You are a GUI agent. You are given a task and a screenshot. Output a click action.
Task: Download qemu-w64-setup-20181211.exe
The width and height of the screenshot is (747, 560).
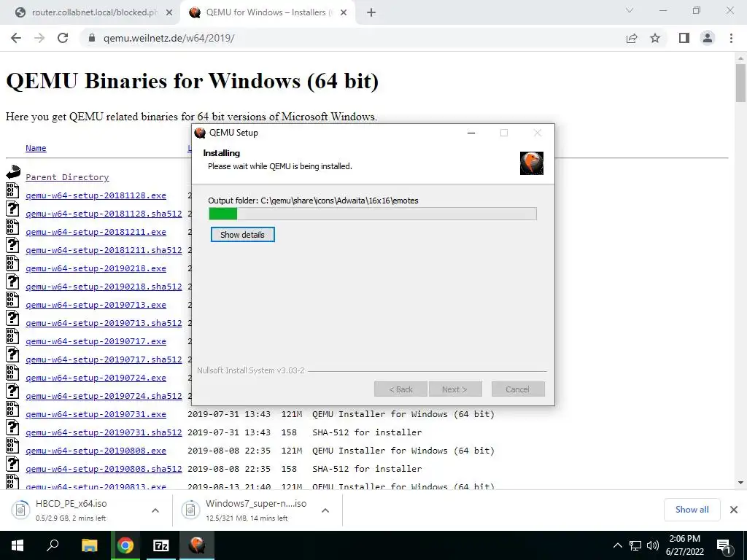point(96,233)
